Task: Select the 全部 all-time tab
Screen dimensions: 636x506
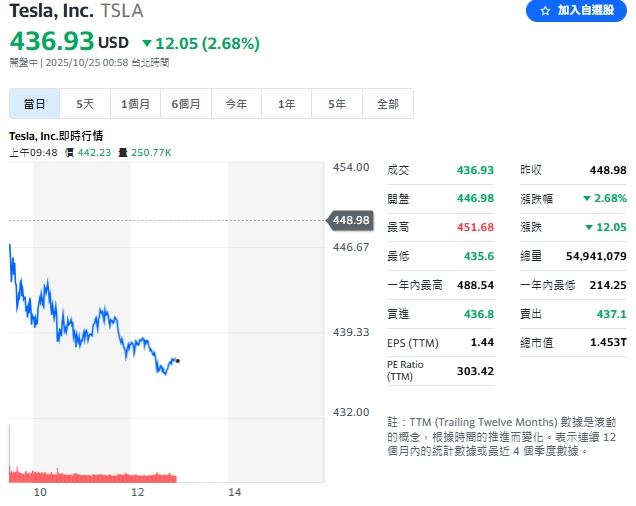Action: tap(387, 104)
